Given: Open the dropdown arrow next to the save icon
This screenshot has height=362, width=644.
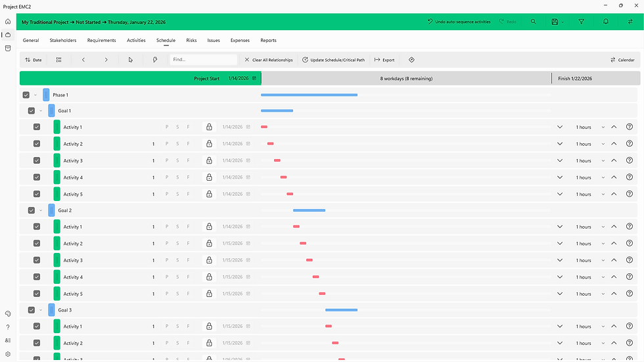Looking at the screenshot, I should click(x=563, y=22).
